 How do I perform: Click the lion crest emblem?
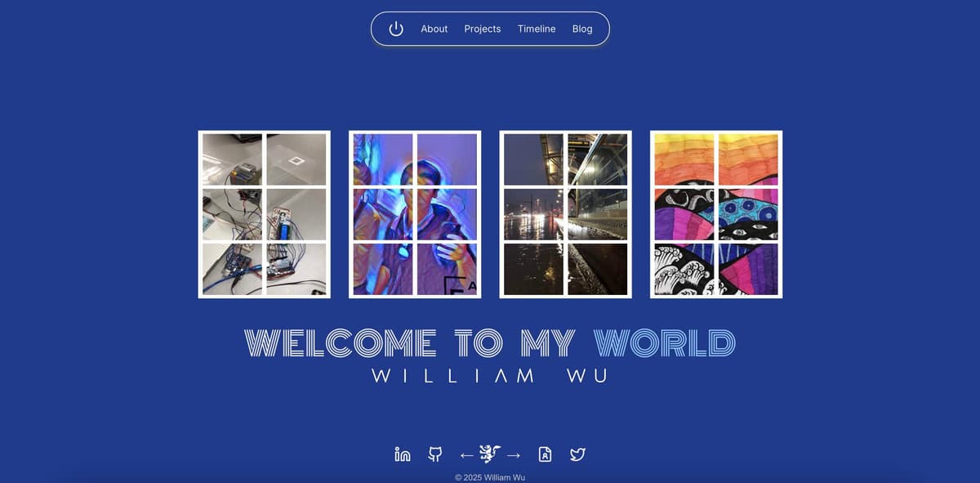click(490, 454)
